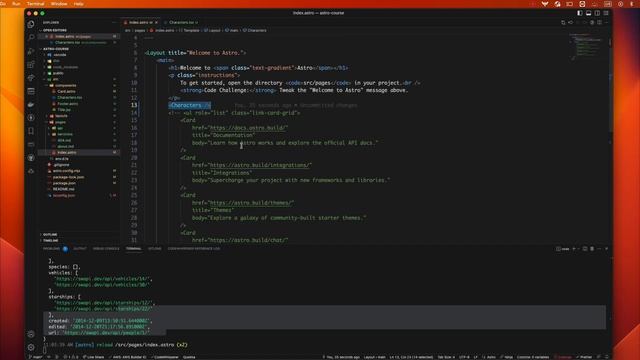Close the bottom panel
The width and height of the screenshot is (640, 360).
click(607, 249)
